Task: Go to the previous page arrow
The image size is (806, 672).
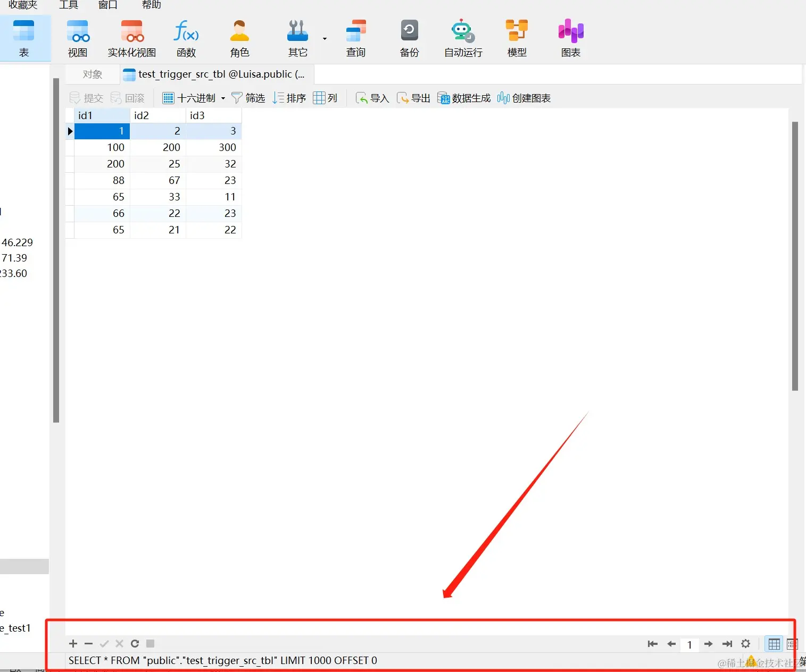Action: [x=671, y=644]
